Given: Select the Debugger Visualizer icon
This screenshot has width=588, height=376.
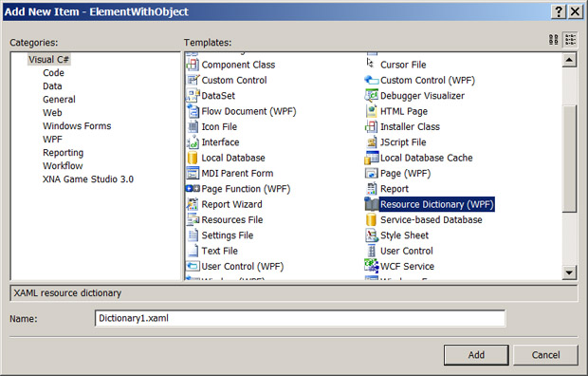Looking at the screenshot, I should click(371, 95).
